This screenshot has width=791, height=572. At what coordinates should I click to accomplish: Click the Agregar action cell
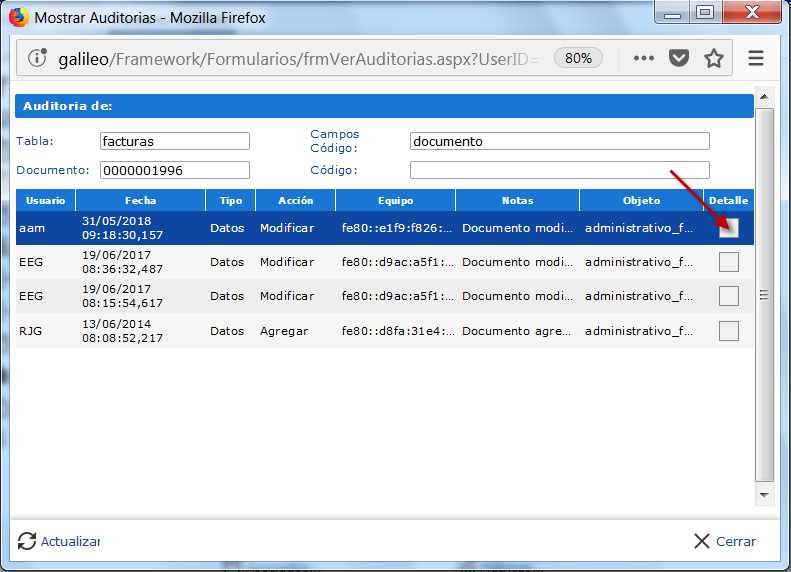pyautogui.click(x=284, y=331)
